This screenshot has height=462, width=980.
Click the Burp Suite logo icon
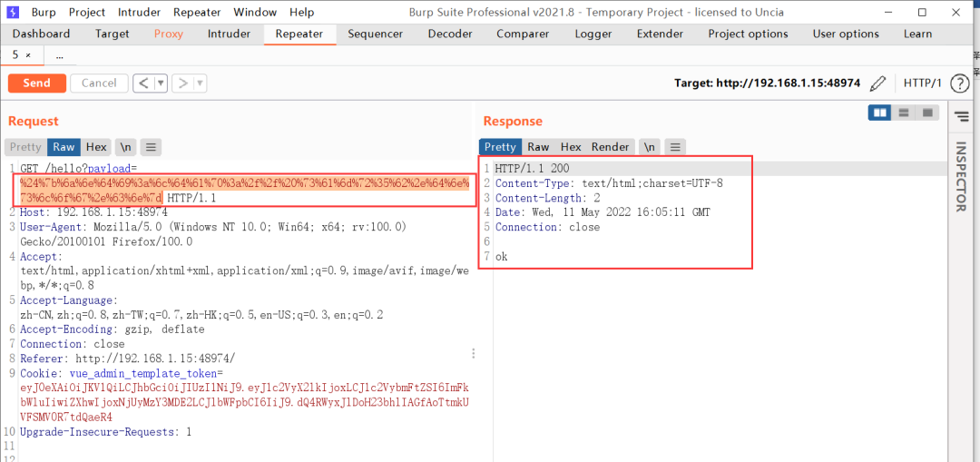pos(13,12)
